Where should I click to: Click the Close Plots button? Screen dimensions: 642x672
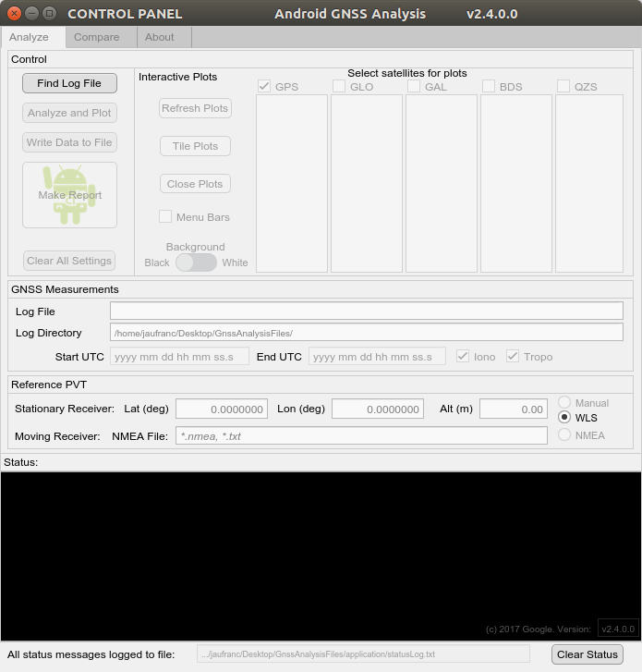195,184
